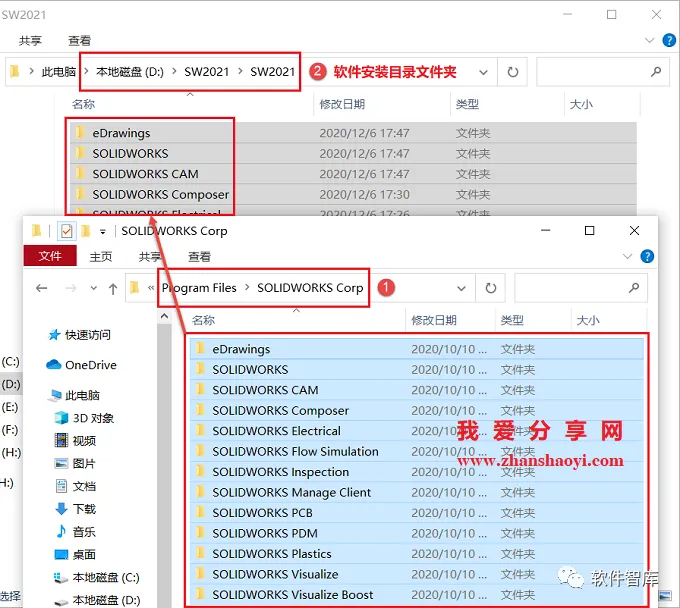Sort by 修改日期 column in SOLIDWORKS Corp window
The width and height of the screenshot is (680, 608).
click(434, 320)
